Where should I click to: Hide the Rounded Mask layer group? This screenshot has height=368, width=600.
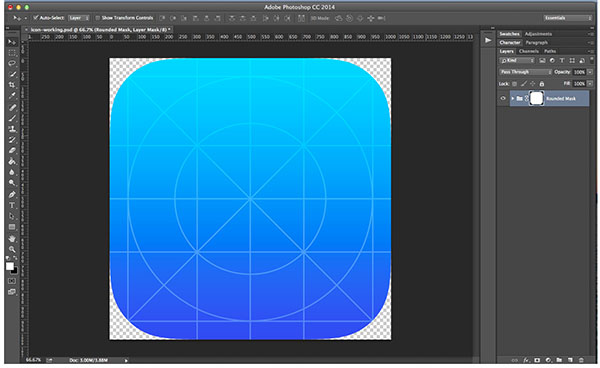[x=503, y=98]
